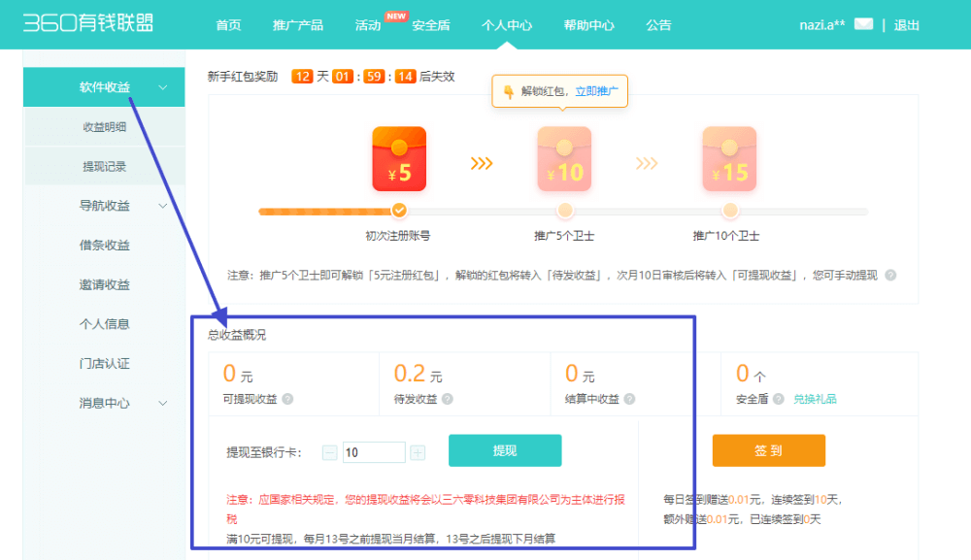
Task: Click help icon next to 待发收益
Action: point(448,399)
